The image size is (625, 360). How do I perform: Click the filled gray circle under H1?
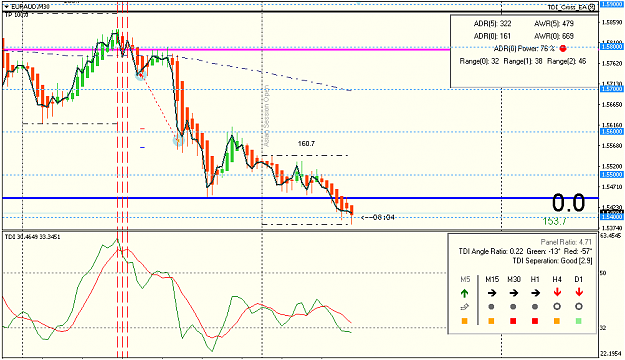click(x=535, y=307)
